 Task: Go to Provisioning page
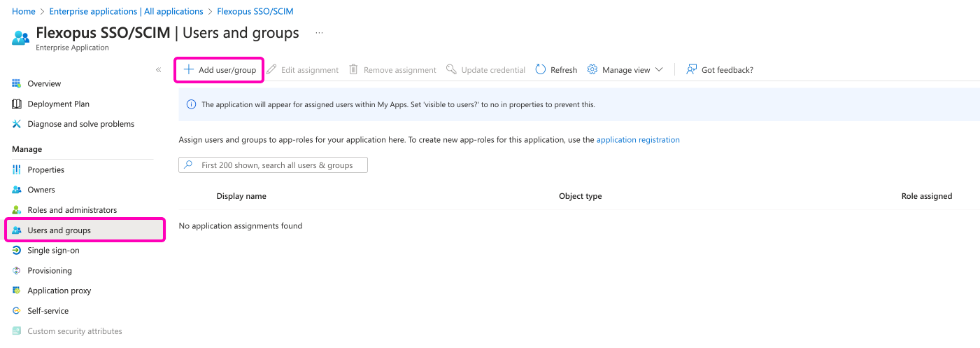tap(49, 271)
